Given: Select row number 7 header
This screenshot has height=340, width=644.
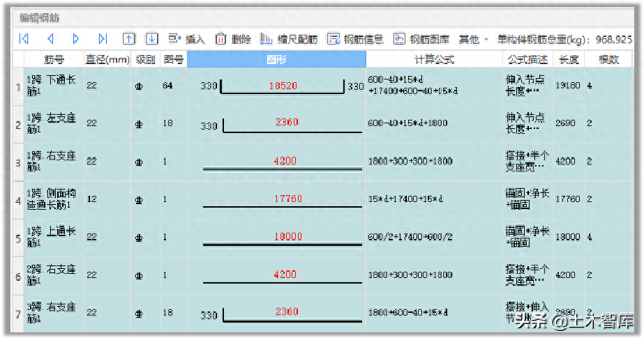Looking at the screenshot, I should 18,314.
